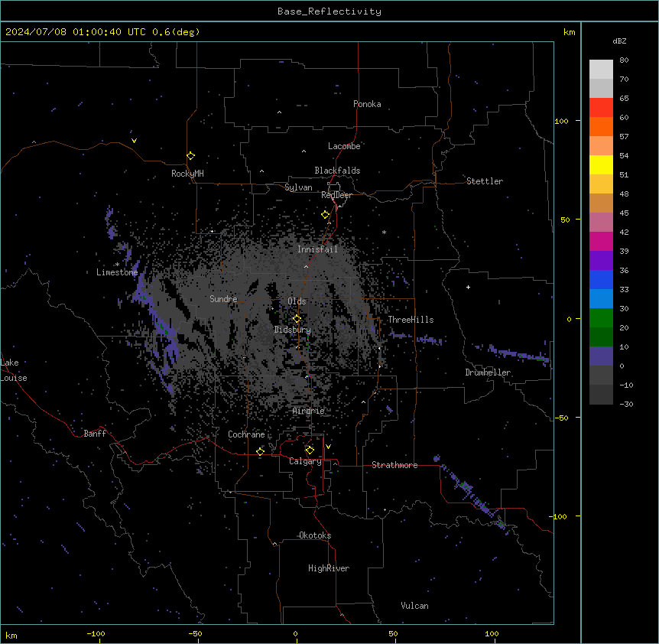Pick the indigo 10 dBZ legend swatch

[x=601, y=356]
